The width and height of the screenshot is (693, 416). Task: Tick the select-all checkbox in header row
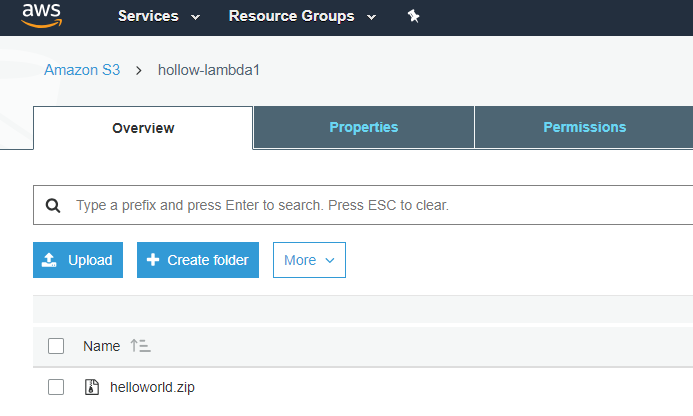click(x=56, y=346)
